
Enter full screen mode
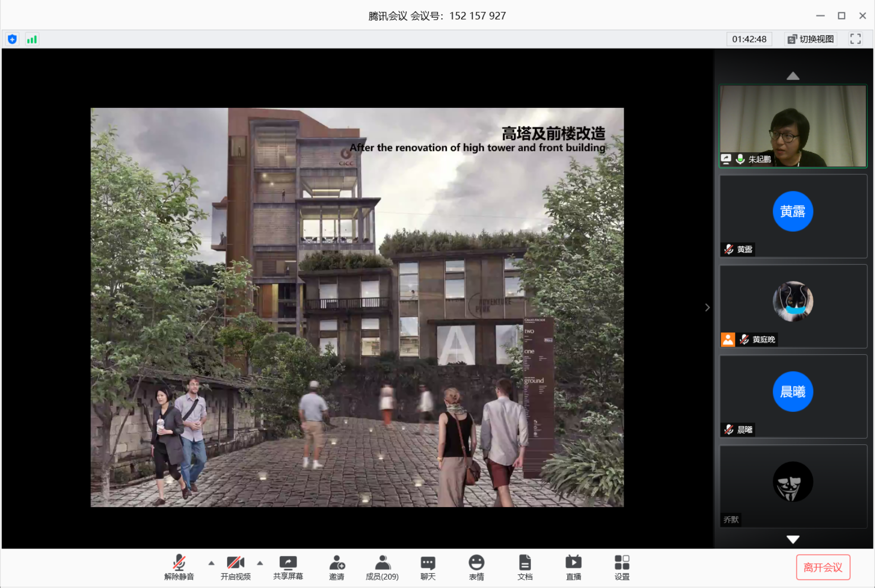tap(855, 39)
